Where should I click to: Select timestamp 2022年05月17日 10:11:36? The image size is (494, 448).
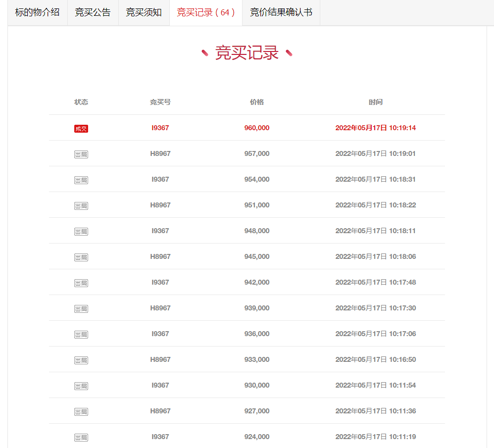coord(376,411)
